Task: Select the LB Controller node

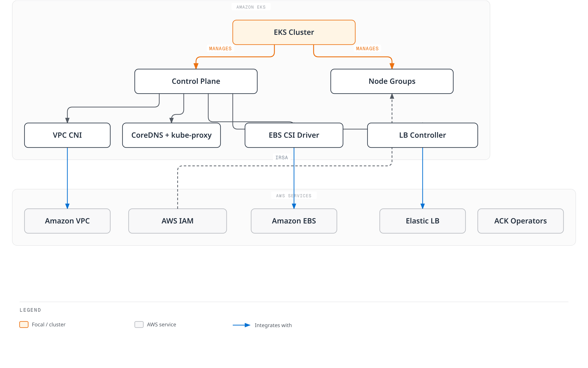Action: [422, 135]
